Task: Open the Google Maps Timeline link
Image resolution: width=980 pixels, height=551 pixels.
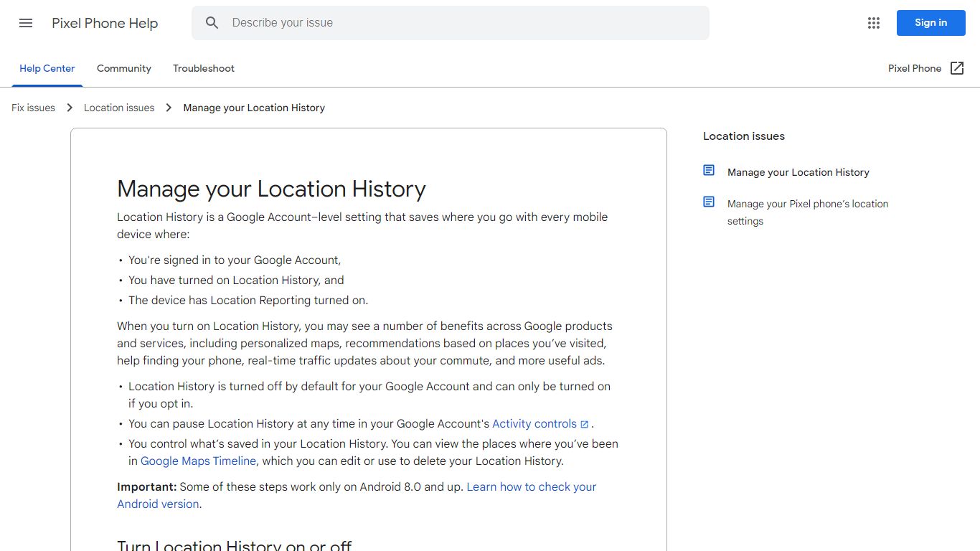Action: pyautogui.click(x=198, y=461)
